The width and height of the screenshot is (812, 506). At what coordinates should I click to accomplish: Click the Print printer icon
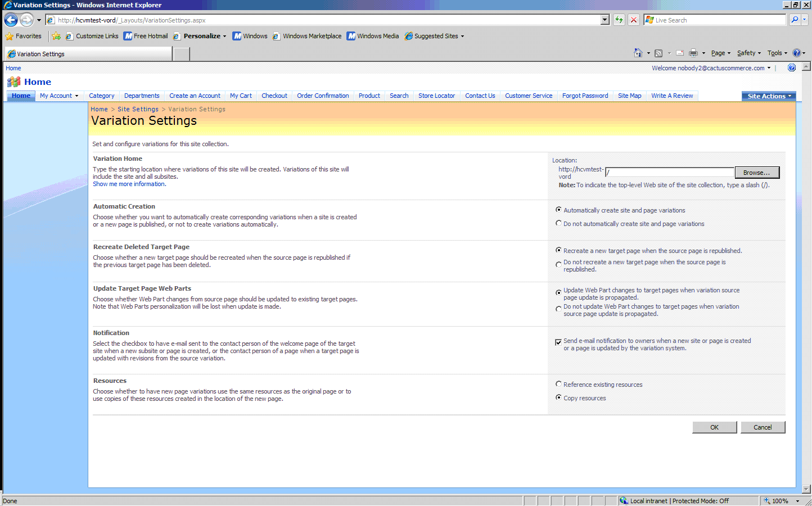pyautogui.click(x=693, y=53)
